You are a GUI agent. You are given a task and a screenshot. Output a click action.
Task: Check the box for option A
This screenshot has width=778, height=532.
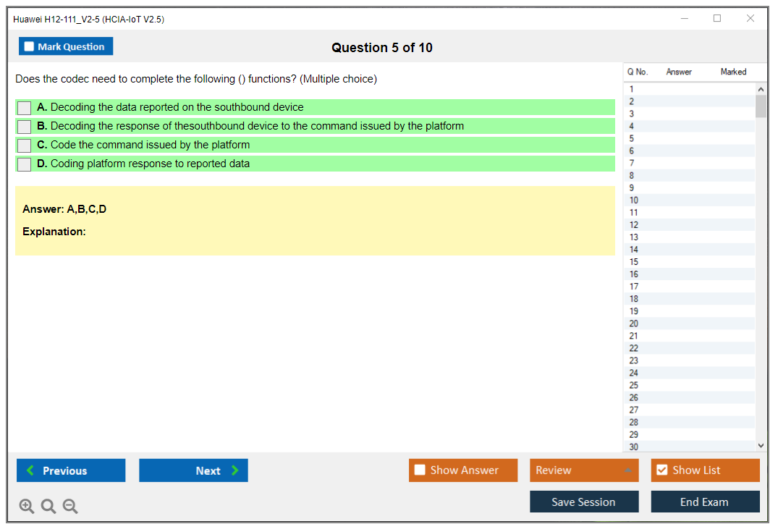click(x=25, y=108)
